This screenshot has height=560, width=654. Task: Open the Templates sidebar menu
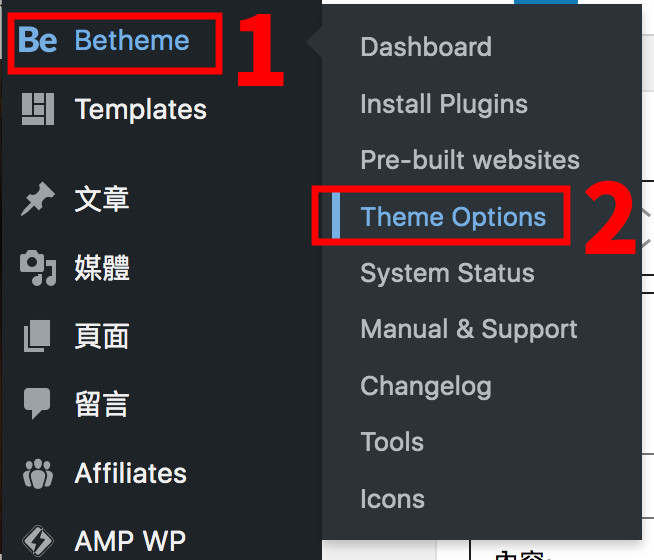(x=141, y=109)
